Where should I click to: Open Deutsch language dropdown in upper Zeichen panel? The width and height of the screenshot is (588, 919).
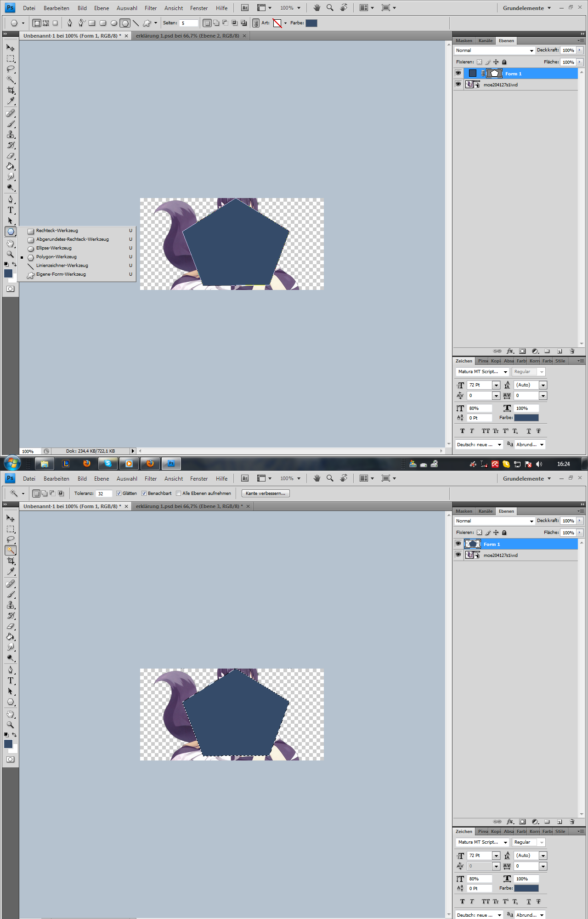coord(479,444)
